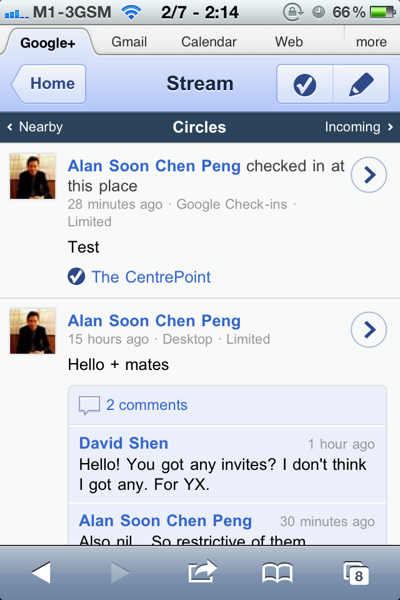Screen dimensions: 400x600
Task: Expand the check-in post with its chevron
Action: [x=369, y=175]
